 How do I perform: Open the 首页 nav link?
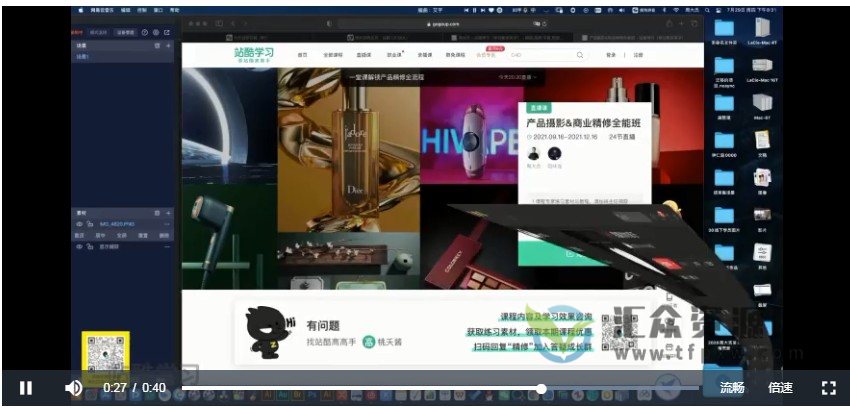(302, 55)
